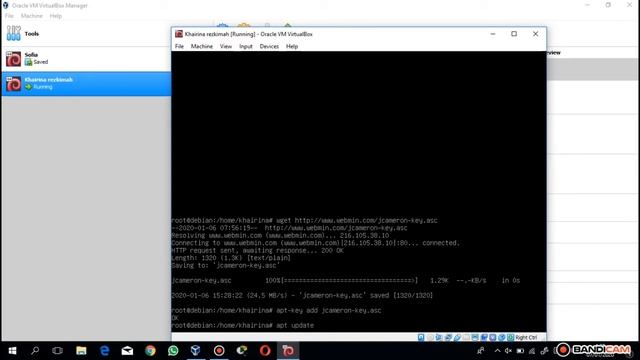Click the display status icon in VM status bar

[475, 338]
